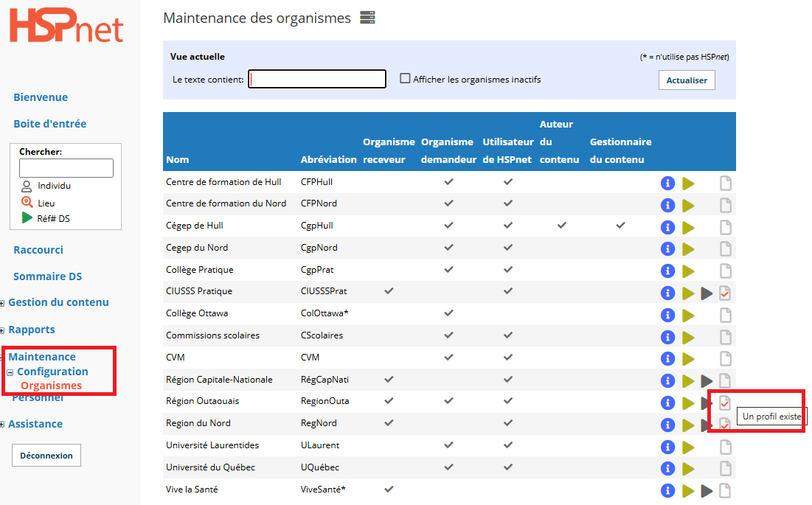
Task: Open the Maintenance menu
Action: (x=42, y=357)
